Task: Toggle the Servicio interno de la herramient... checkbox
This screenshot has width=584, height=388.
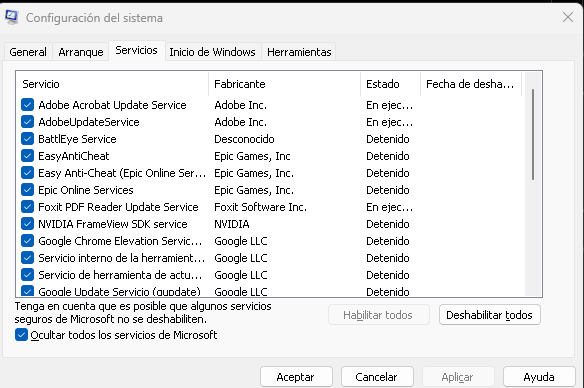Action: pyautogui.click(x=28, y=258)
